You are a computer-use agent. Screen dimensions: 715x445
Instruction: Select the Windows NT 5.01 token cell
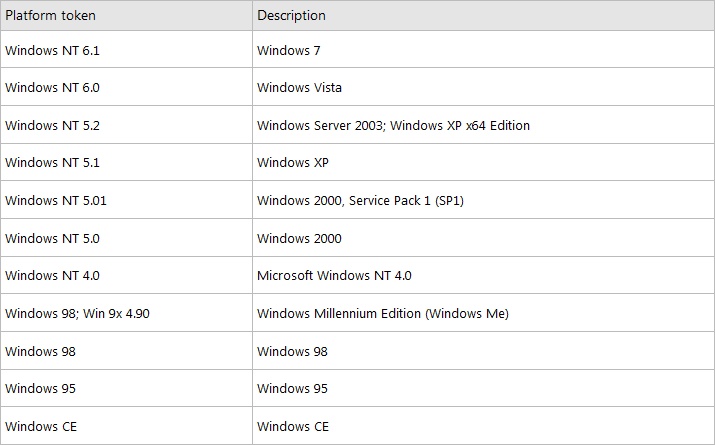tap(126, 200)
